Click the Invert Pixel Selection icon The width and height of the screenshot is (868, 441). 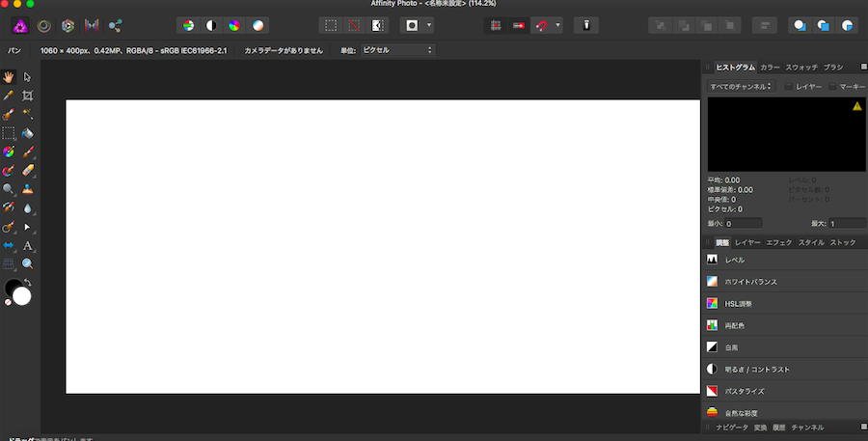point(377,25)
